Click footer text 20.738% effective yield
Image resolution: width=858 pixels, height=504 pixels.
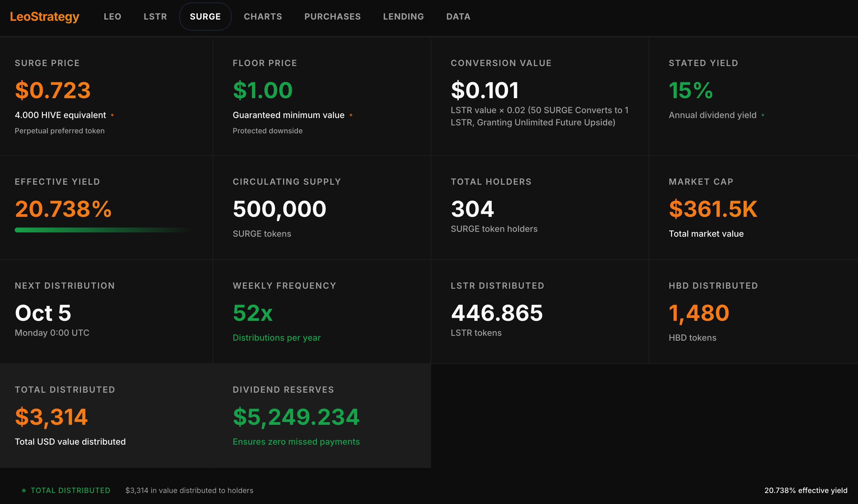806,490
